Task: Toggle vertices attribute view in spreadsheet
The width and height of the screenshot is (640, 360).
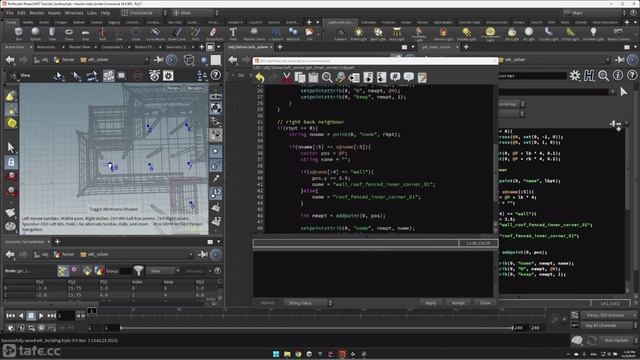Action: pos(74,271)
